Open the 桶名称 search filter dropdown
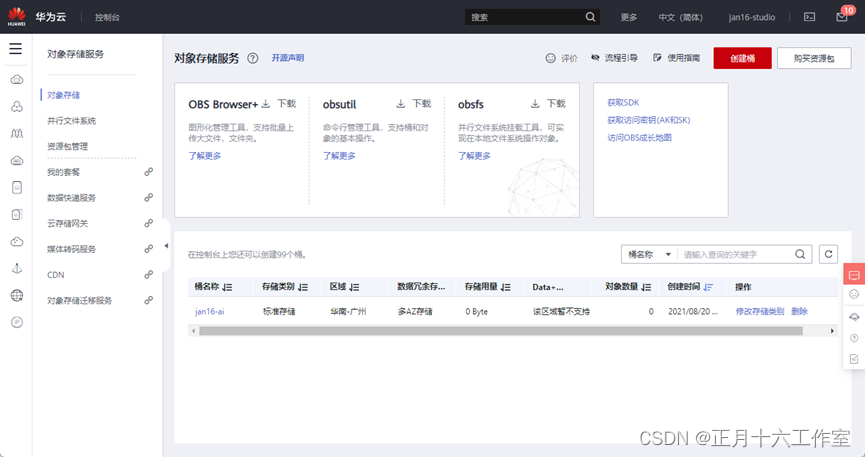 pos(649,254)
